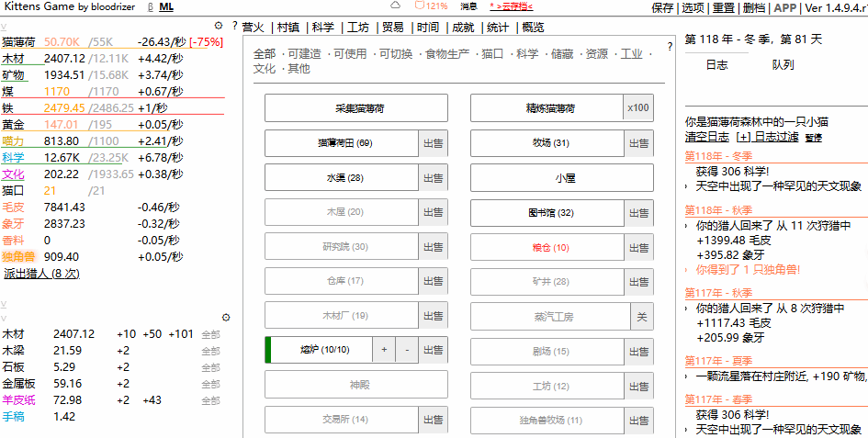The height and width of the screenshot is (438, 868).
Task: Toggle the 熔炉 (10/10) building
Action: tap(317, 350)
